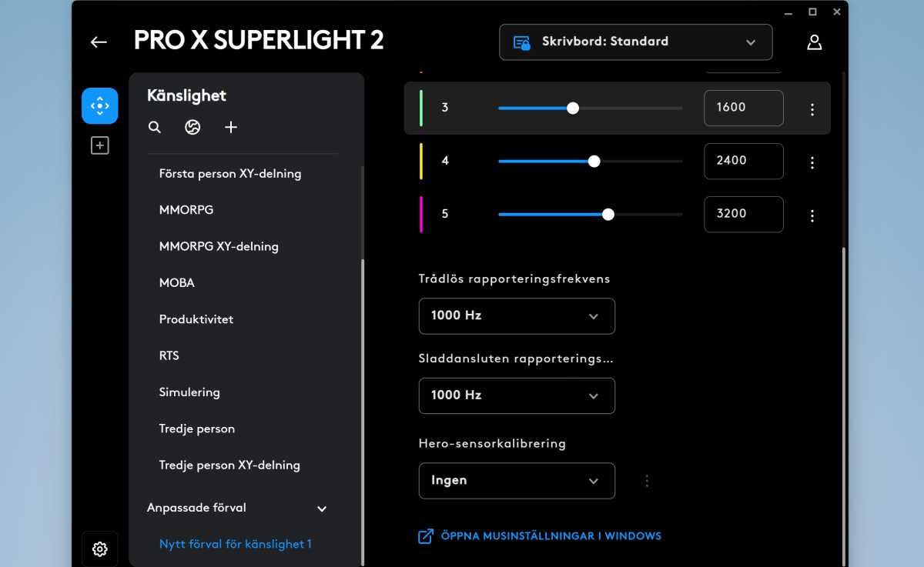
Task: Open the Hero-sensorkalibrering dropdown
Action: (517, 481)
